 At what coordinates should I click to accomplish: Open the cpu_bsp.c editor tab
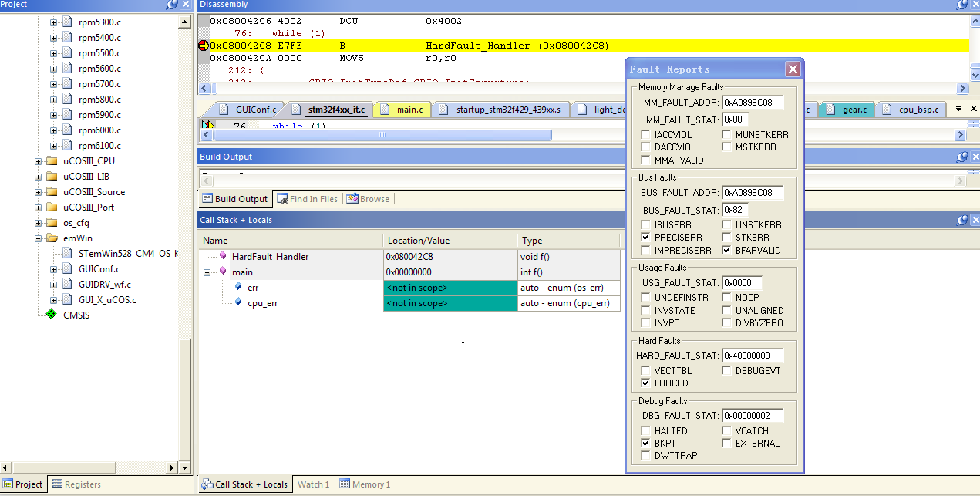pos(911,110)
